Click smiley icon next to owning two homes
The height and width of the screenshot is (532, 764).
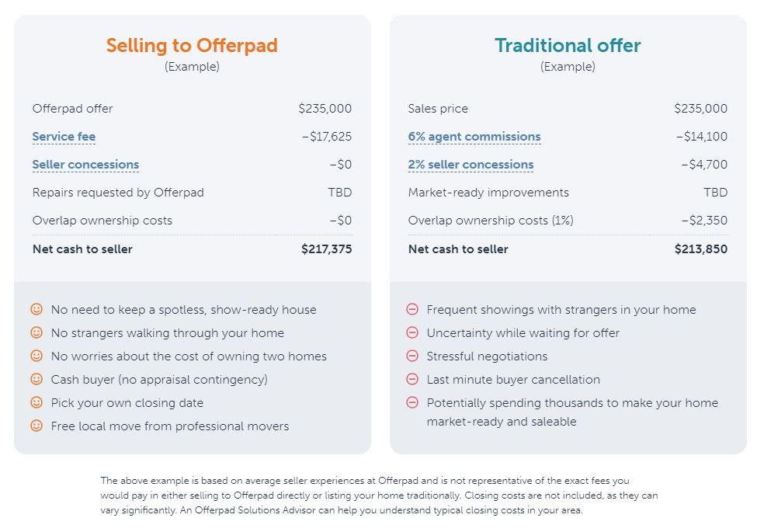point(36,356)
